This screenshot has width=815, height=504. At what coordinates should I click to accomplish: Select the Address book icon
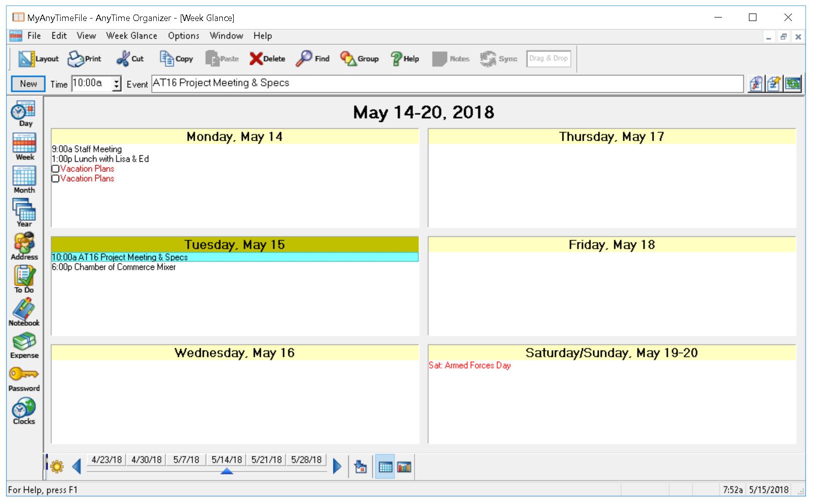click(x=24, y=245)
